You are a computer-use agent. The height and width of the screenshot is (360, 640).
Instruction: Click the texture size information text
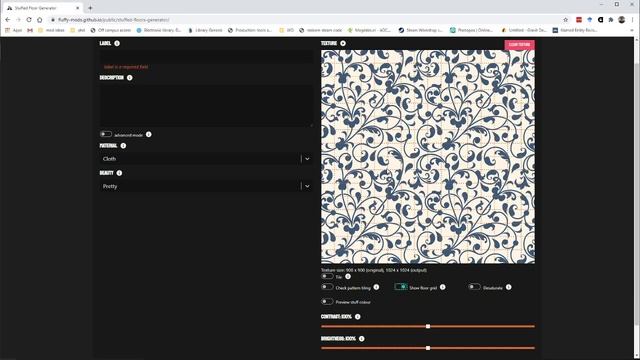pos(374,270)
